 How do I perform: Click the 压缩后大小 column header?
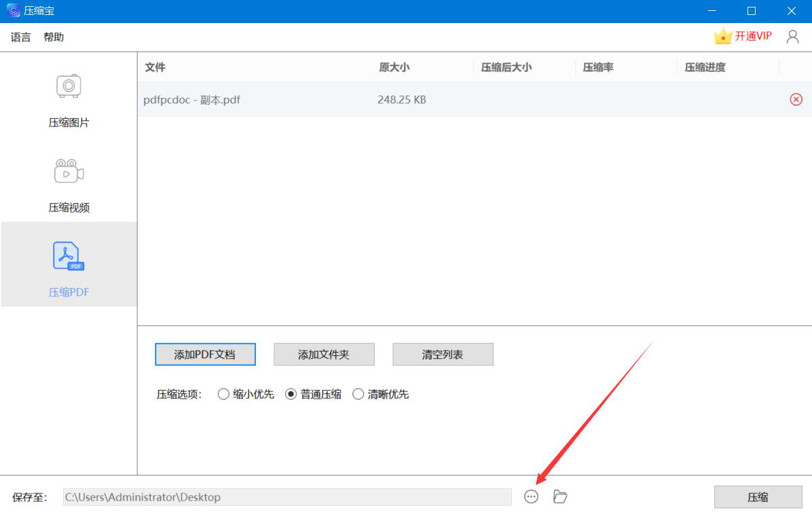pyautogui.click(x=506, y=67)
